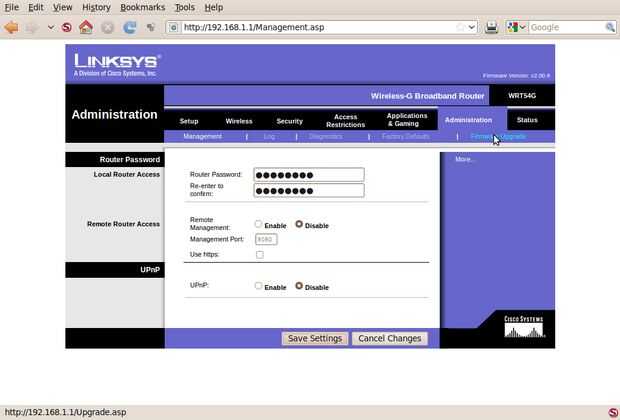
Task: Click the search magnifier icon
Action: 610,27
